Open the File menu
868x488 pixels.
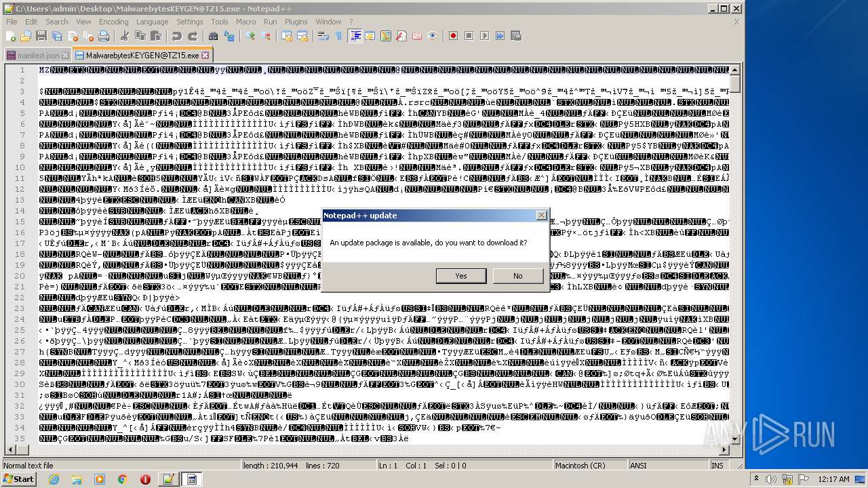[x=12, y=22]
